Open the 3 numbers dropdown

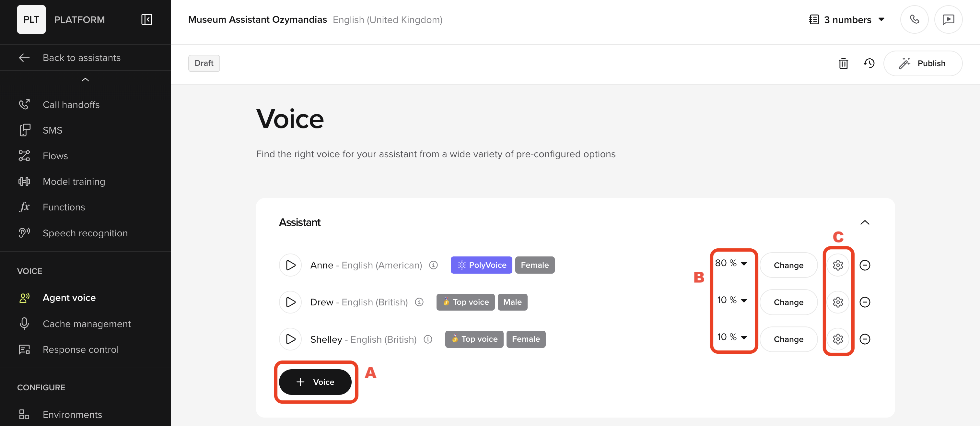pos(847,19)
